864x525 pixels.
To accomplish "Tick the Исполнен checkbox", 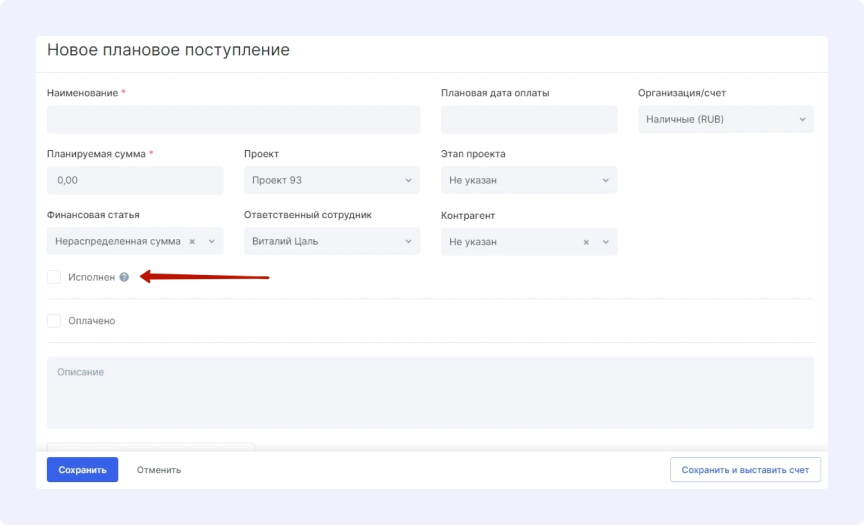I will pos(54,277).
